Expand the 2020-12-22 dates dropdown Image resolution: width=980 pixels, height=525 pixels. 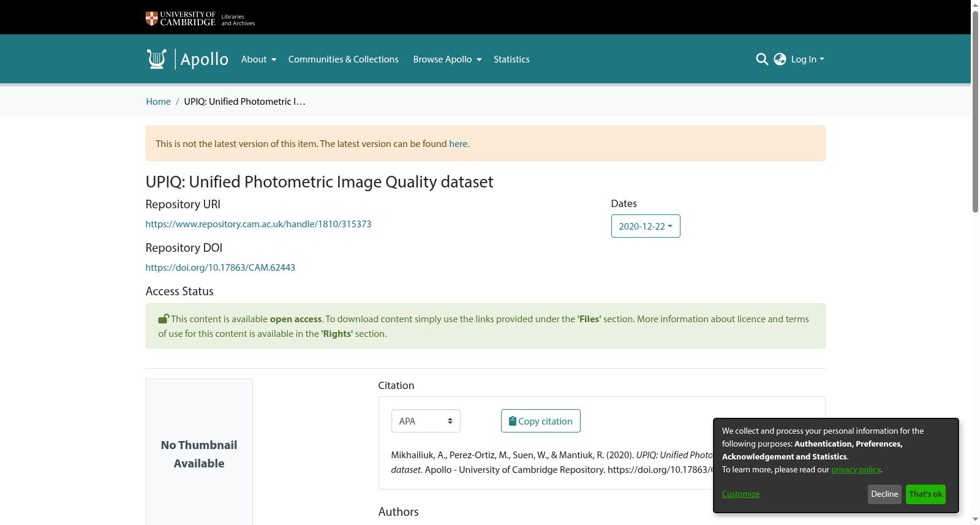(646, 226)
